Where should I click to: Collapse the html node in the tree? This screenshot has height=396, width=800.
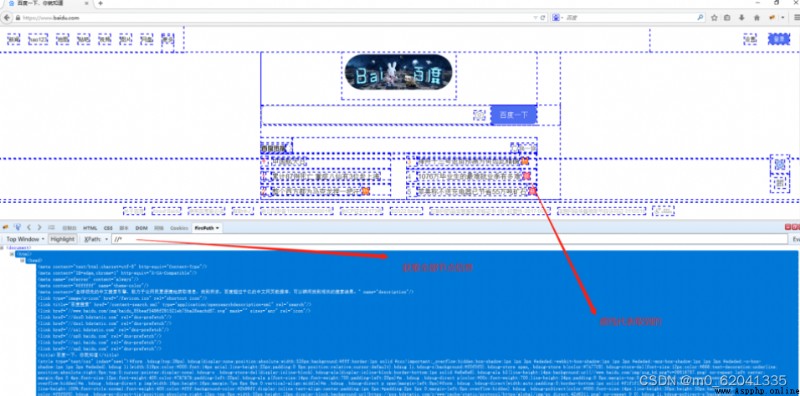[x=12, y=254]
